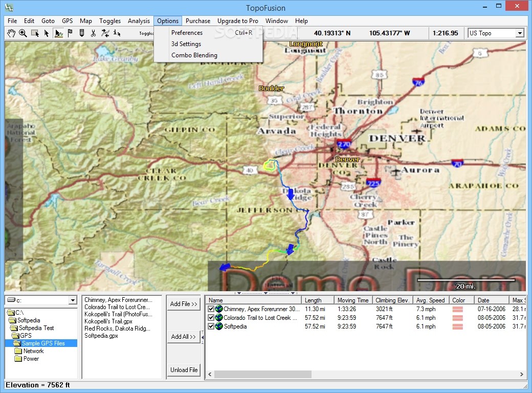The height and width of the screenshot is (393, 532).
Task: Choose Preferences from Options menu
Action: [208, 33]
